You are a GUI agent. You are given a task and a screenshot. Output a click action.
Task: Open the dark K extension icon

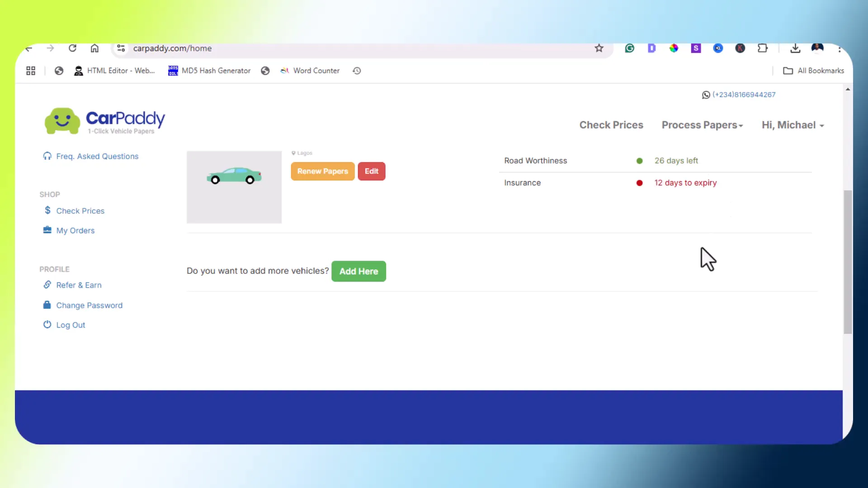(x=740, y=48)
